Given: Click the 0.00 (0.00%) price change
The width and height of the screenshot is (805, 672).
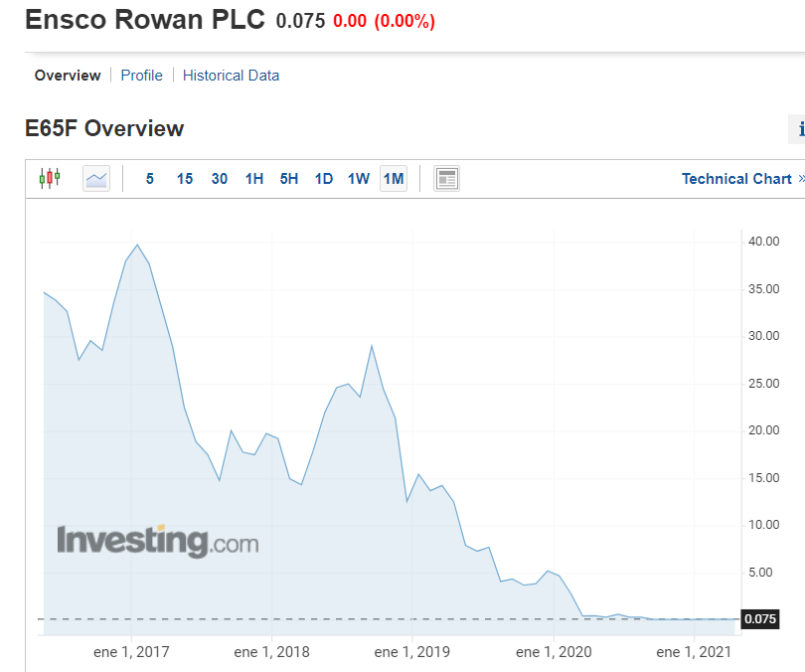Looking at the screenshot, I should [384, 21].
